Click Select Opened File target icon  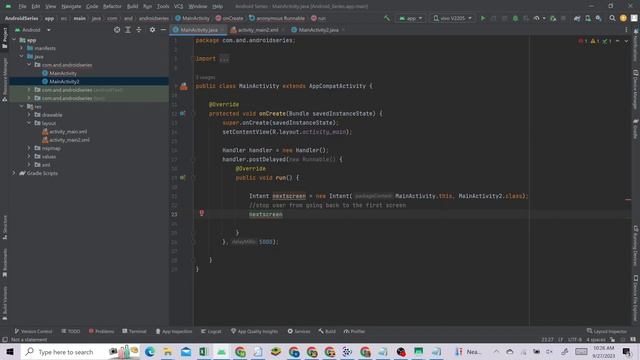(117, 30)
